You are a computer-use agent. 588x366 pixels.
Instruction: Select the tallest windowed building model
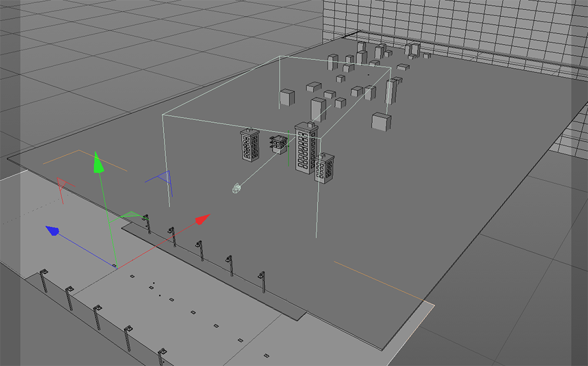coord(306,148)
